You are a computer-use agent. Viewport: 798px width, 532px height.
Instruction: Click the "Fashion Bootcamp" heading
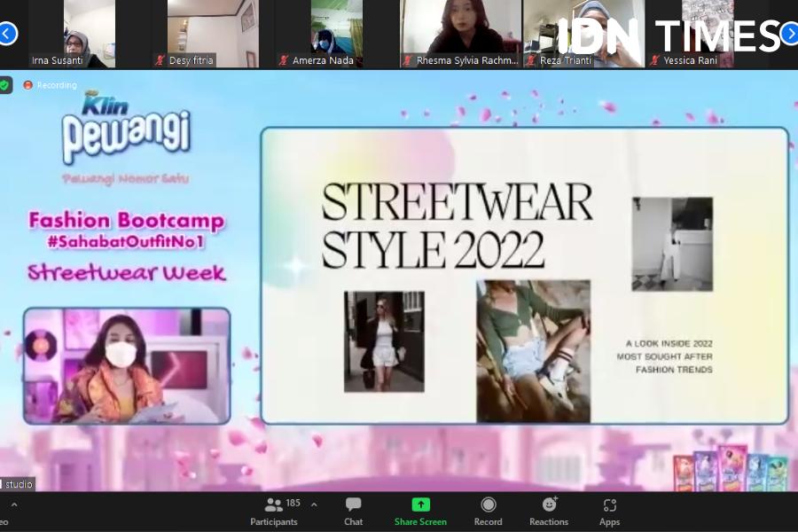coord(126,221)
